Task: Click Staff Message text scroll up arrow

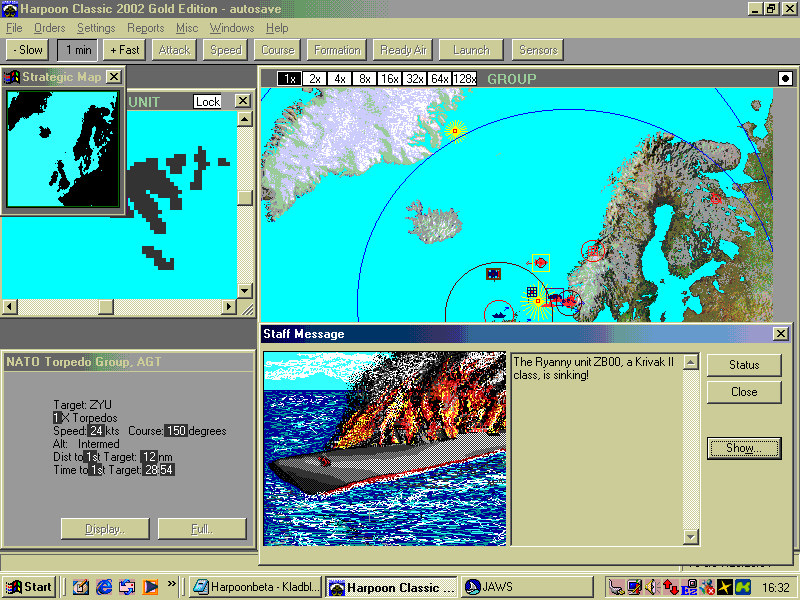Action: [690, 362]
